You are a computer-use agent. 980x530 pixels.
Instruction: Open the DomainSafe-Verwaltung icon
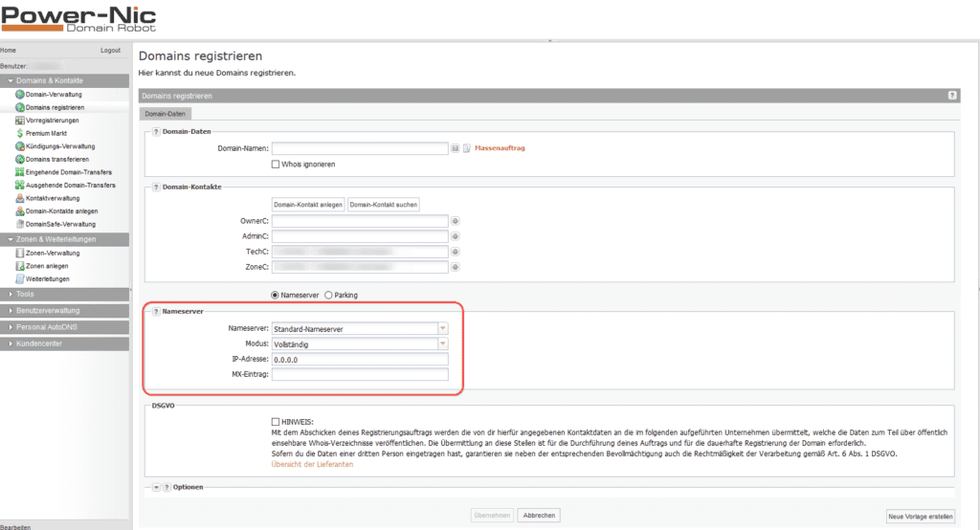click(x=20, y=224)
